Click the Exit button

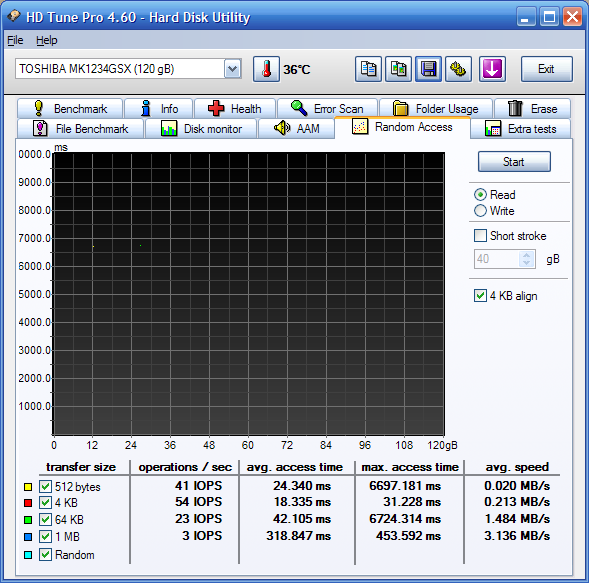coord(546,69)
